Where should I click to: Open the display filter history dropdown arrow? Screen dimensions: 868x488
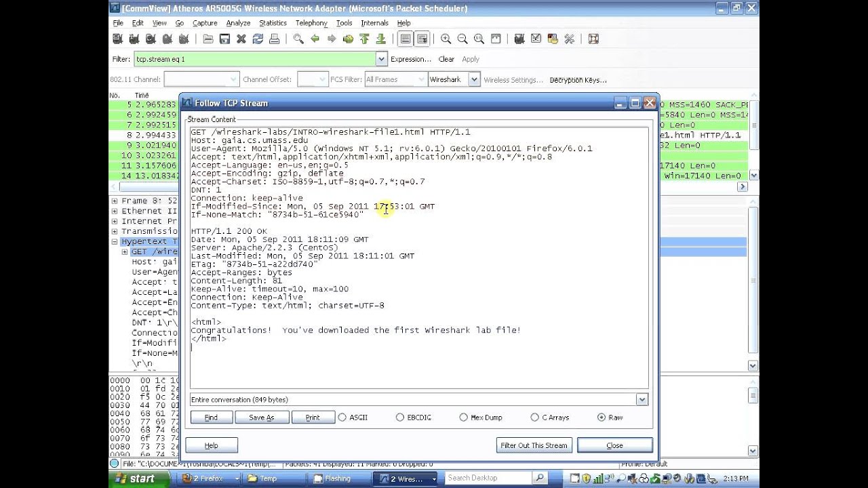tap(381, 59)
